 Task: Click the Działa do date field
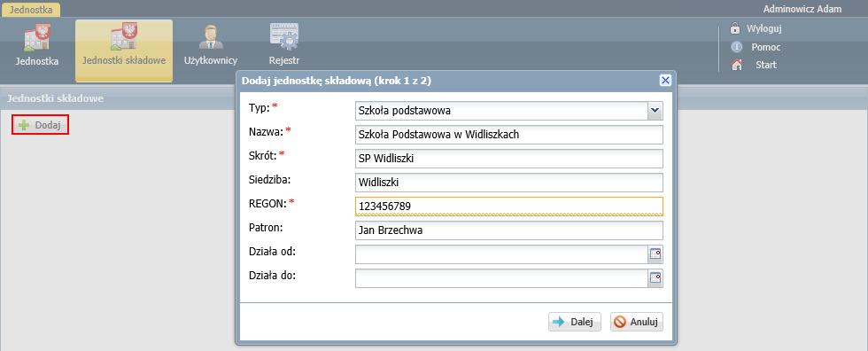(501, 278)
